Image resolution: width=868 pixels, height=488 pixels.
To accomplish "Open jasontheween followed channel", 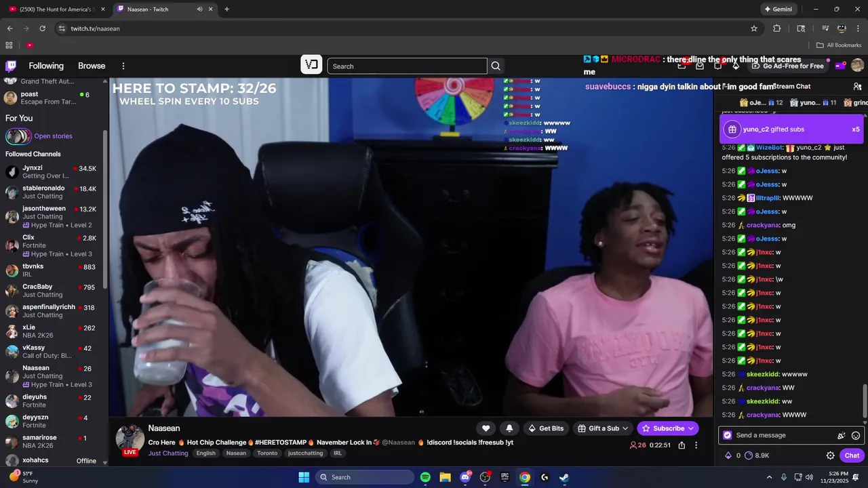I will (x=53, y=216).
